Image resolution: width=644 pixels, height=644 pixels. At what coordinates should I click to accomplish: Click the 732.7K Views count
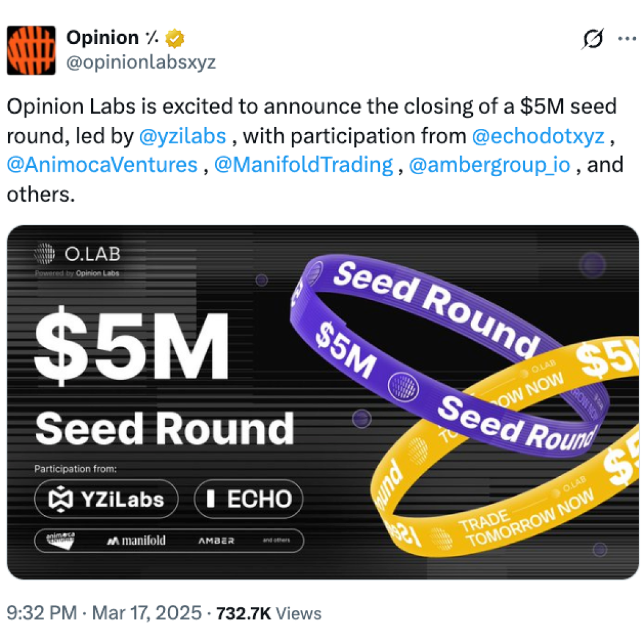coord(269,613)
